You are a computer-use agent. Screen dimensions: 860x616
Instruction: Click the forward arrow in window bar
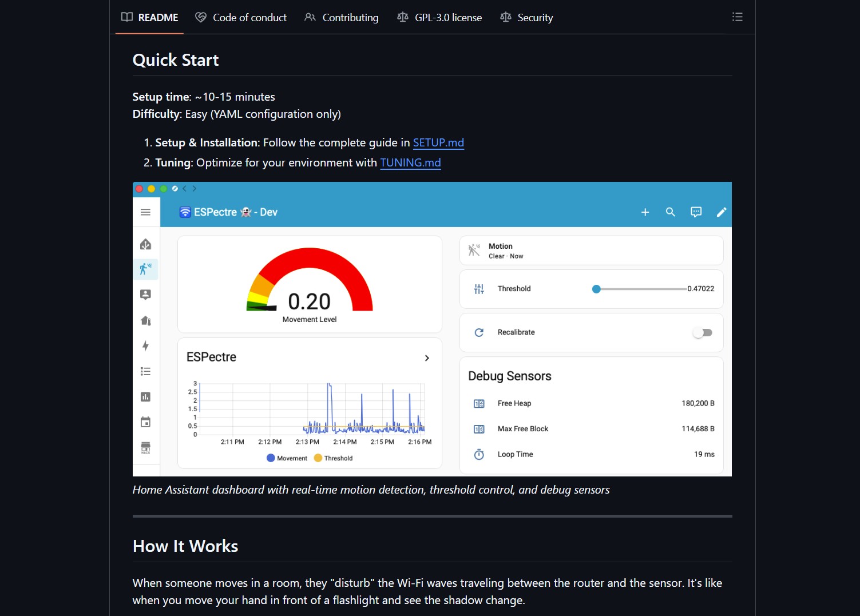pos(195,188)
